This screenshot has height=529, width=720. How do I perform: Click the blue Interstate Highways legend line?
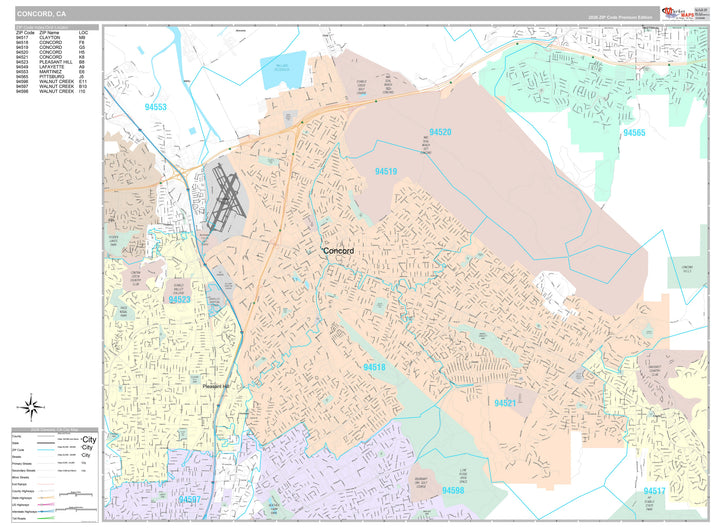[x=46, y=511]
